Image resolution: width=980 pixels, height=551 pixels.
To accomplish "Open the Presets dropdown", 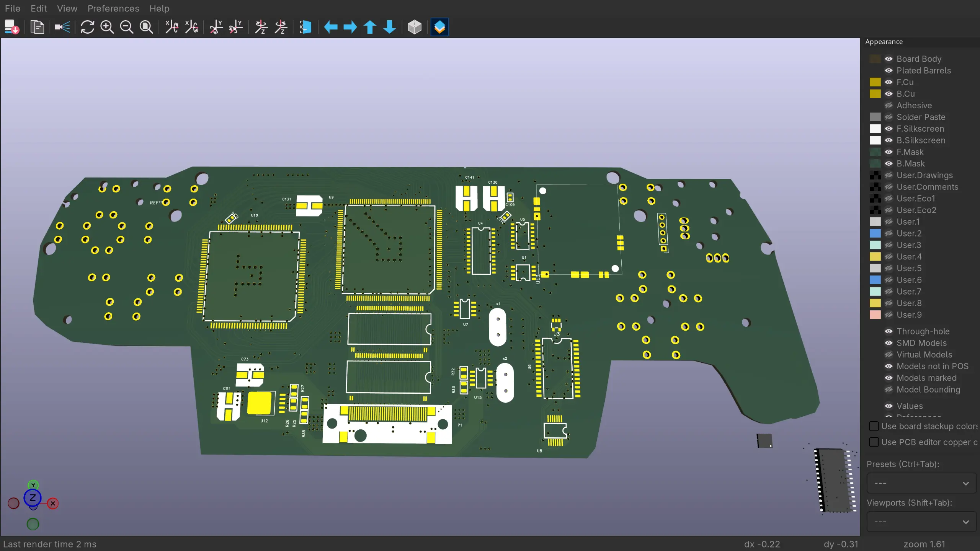I will click(921, 483).
